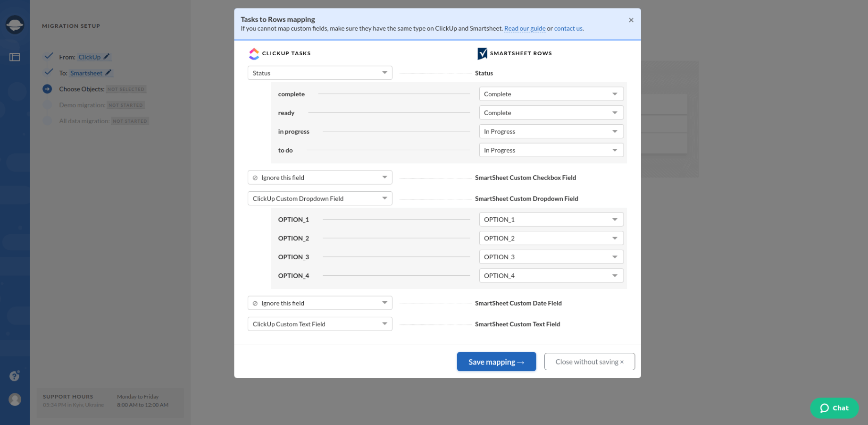Change the mapping for the ready status

[x=551, y=113]
